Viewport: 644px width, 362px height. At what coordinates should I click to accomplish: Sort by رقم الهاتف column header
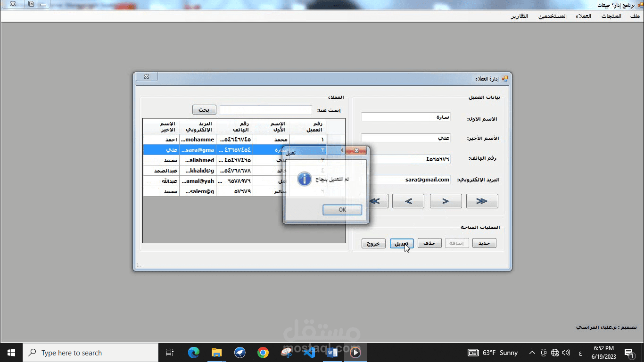(x=235, y=126)
